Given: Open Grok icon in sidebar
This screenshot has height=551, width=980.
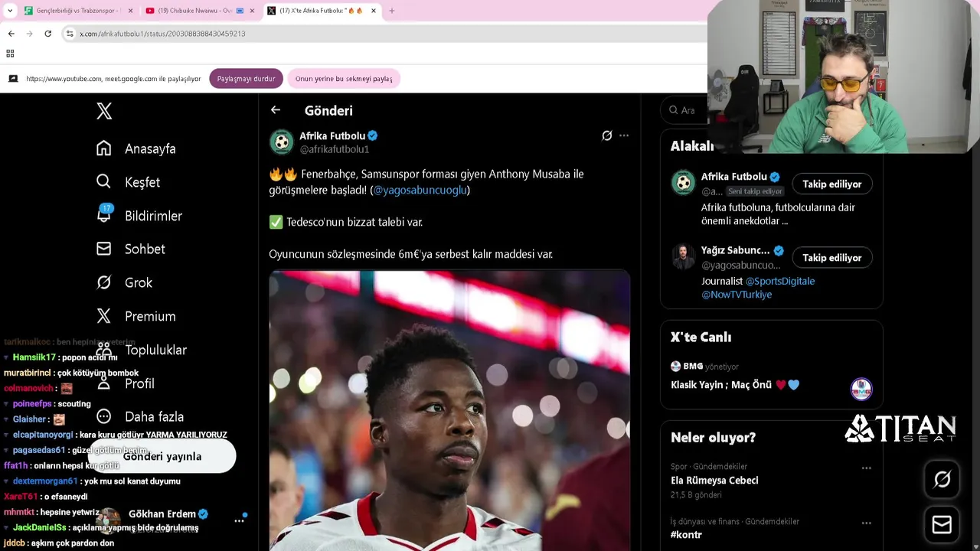Looking at the screenshot, I should (104, 282).
